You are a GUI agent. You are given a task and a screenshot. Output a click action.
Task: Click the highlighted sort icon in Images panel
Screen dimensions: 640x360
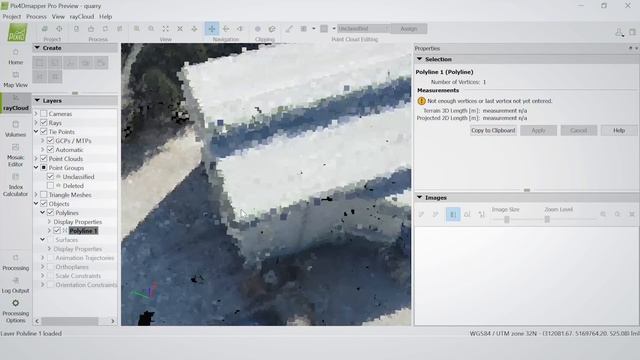point(453,214)
